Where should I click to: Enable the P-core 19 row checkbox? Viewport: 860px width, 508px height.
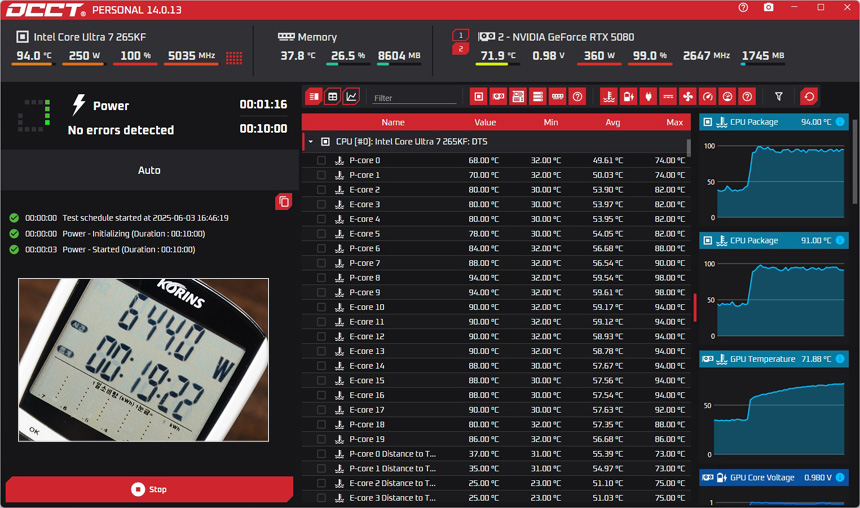click(321, 439)
